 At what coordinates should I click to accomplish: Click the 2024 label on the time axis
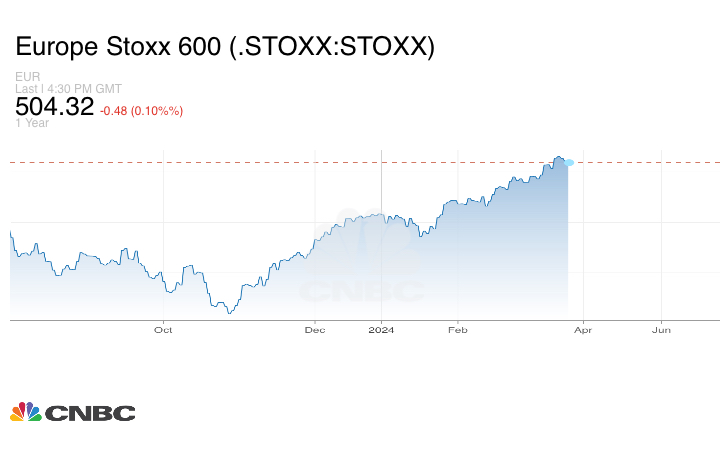pyautogui.click(x=382, y=329)
